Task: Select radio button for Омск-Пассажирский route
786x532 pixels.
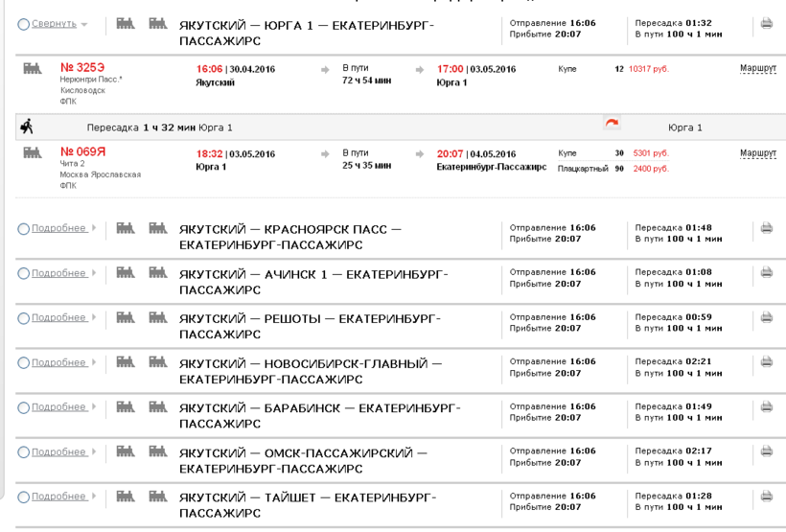Action: click(x=24, y=452)
